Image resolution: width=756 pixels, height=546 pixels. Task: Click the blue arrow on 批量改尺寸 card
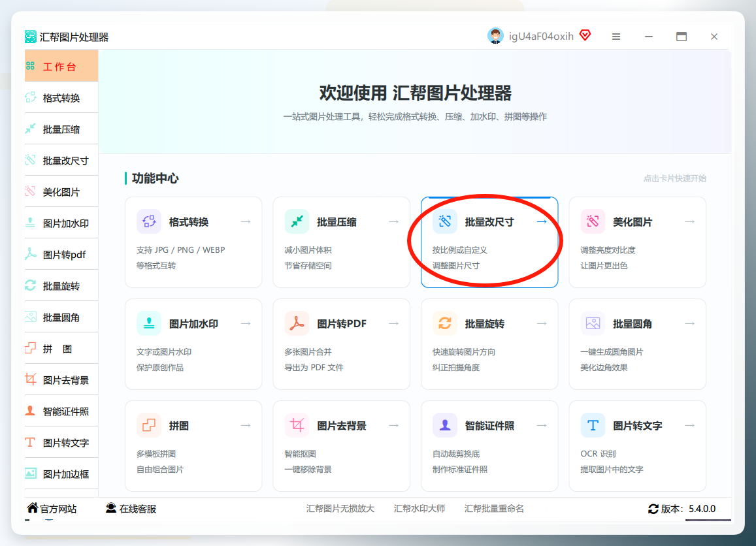pos(542,221)
